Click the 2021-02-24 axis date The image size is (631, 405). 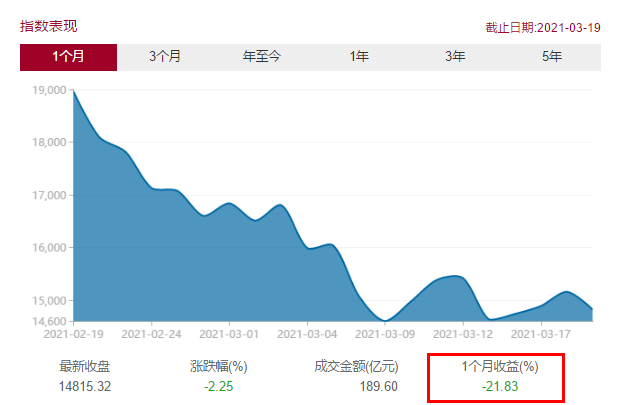(x=151, y=335)
